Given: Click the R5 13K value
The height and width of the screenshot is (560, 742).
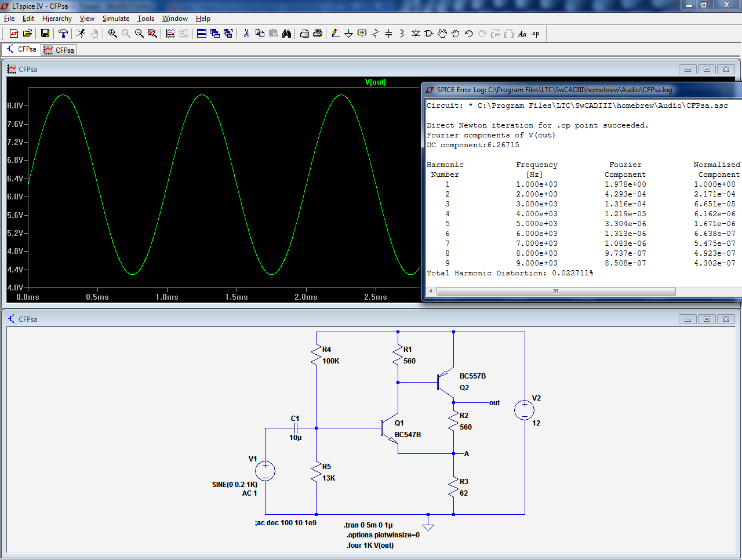Looking at the screenshot, I should [329, 478].
